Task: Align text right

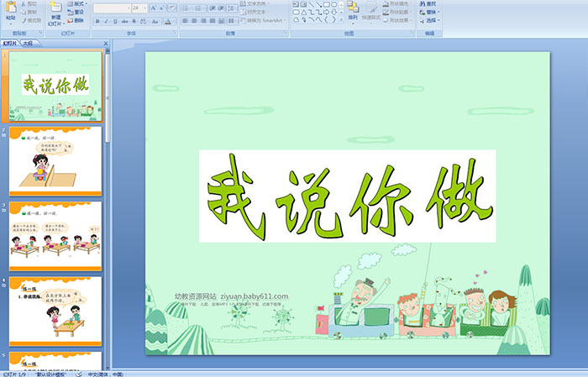Action: [203, 21]
